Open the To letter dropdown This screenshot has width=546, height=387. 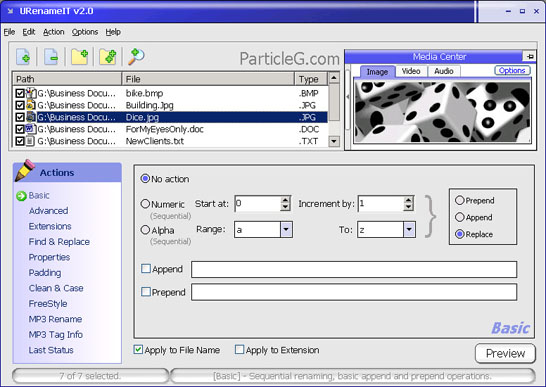coord(409,230)
